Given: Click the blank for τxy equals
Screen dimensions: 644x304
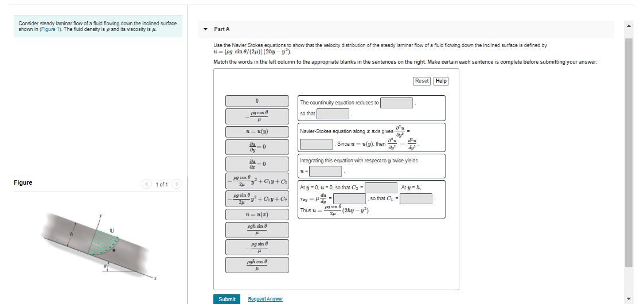Looking at the screenshot, I should point(349,199).
